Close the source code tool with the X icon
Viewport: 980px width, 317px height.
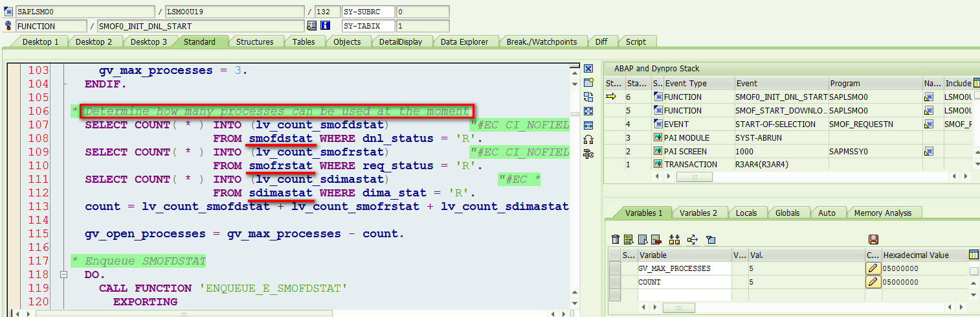pos(588,68)
